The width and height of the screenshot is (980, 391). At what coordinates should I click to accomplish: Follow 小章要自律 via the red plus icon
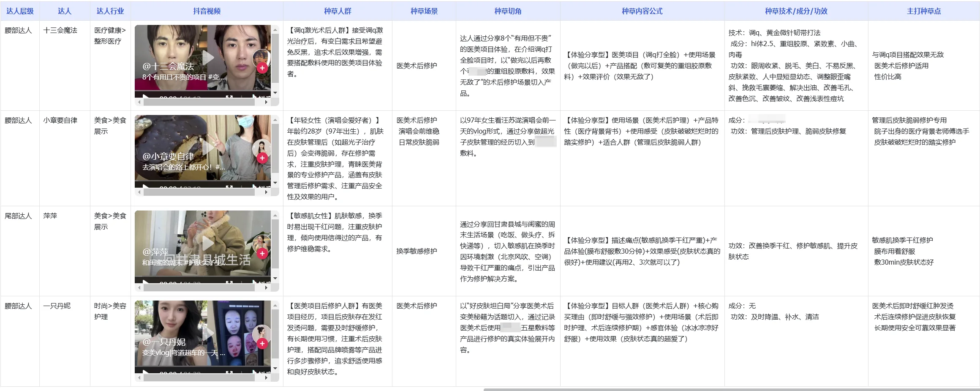[x=262, y=158]
